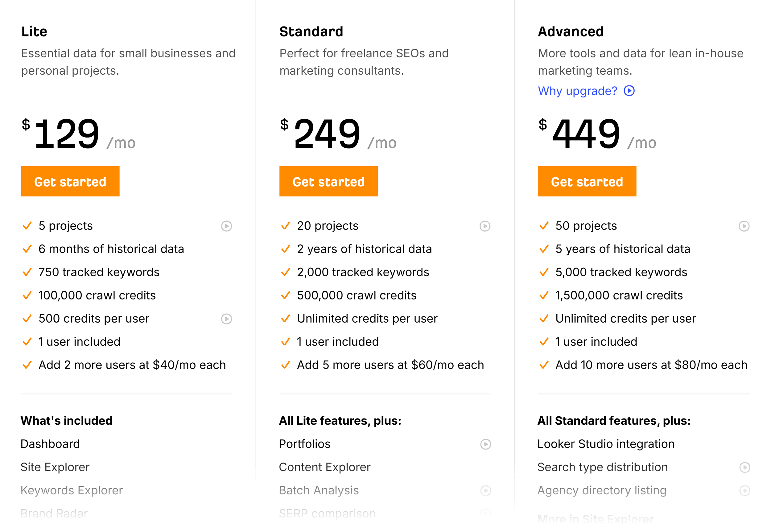Select the "Keywords Explorer" list item
Screen dimensions: 771x532
tap(72, 490)
